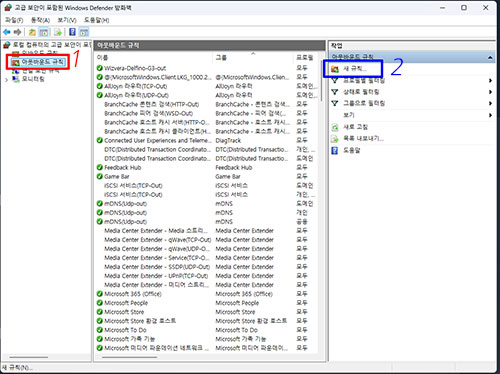
Task: Select the Microsoft Store 환경 호스트 rule
Action: click(x=207, y=321)
